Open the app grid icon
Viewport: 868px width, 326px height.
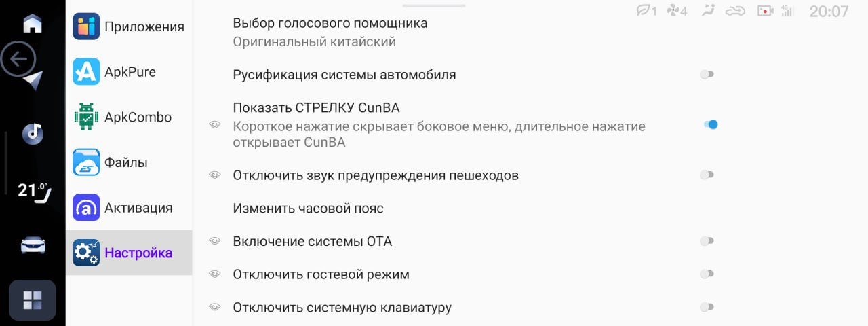point(33,300)
